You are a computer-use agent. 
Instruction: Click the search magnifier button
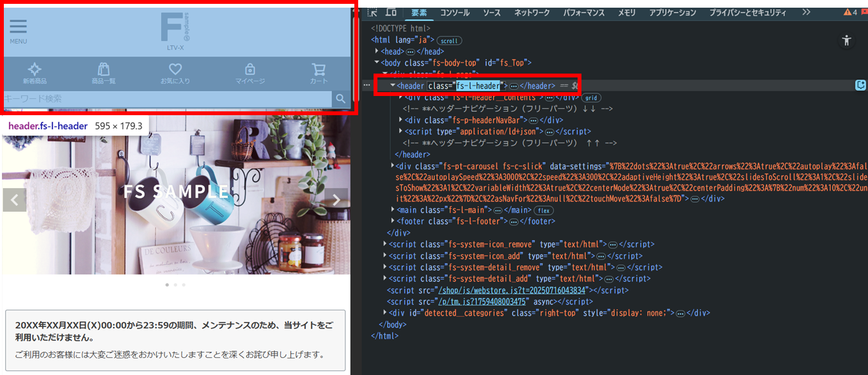[341, 99]
